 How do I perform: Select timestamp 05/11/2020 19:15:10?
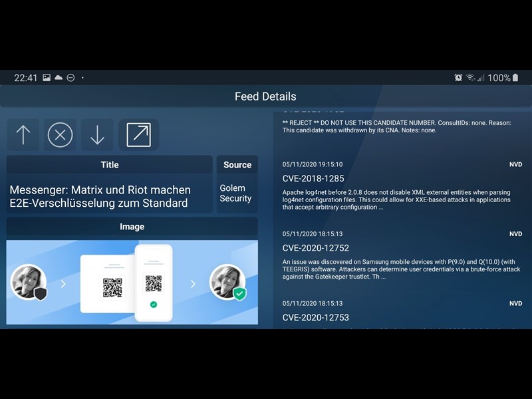tap(313, 164)
